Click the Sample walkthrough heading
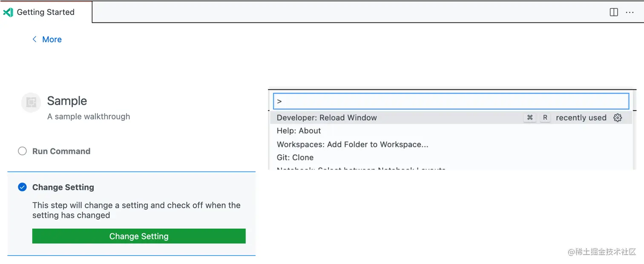Viewport: 644px width, 264px height. coord(67,101)
